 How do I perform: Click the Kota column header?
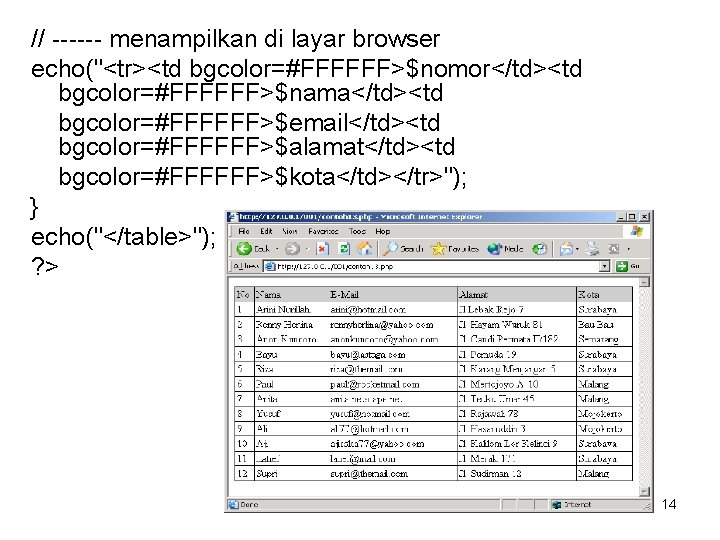tap(589, 294)
